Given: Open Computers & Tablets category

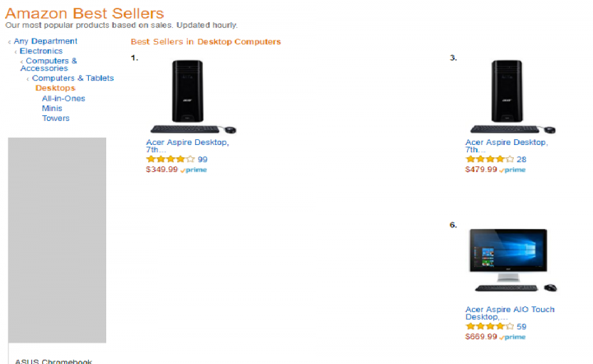Looking at the screenshot, I should coord(72,78).
